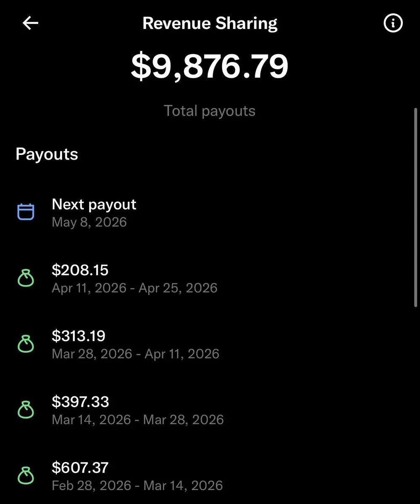Tap the $9,876.79 total amount
The image size is (420, 504).
[210, 66]
